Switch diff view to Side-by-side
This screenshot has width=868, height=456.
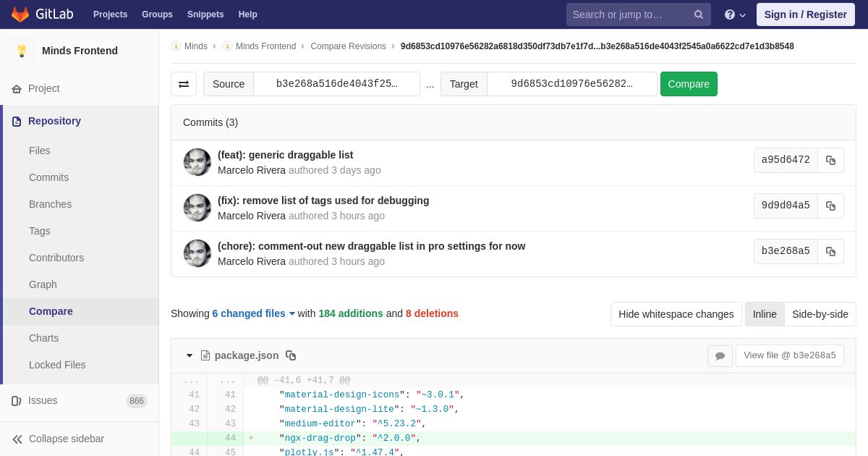coord(820,314)
